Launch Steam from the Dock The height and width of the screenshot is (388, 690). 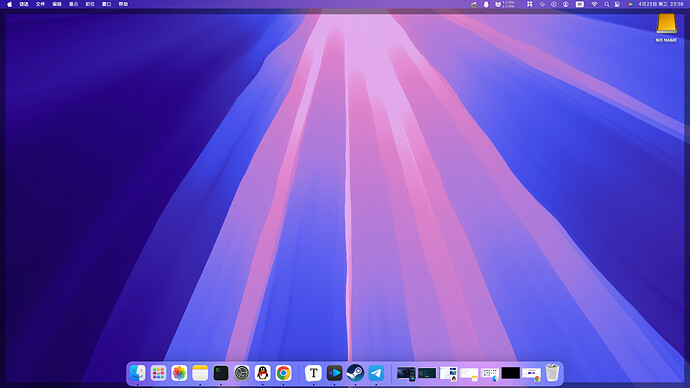pos(355,373)
